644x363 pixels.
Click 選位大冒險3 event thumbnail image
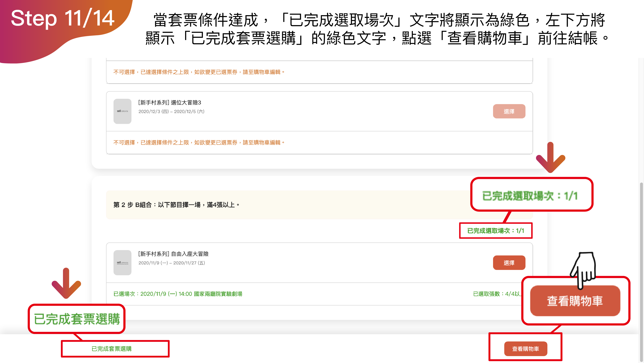(122, 111)
